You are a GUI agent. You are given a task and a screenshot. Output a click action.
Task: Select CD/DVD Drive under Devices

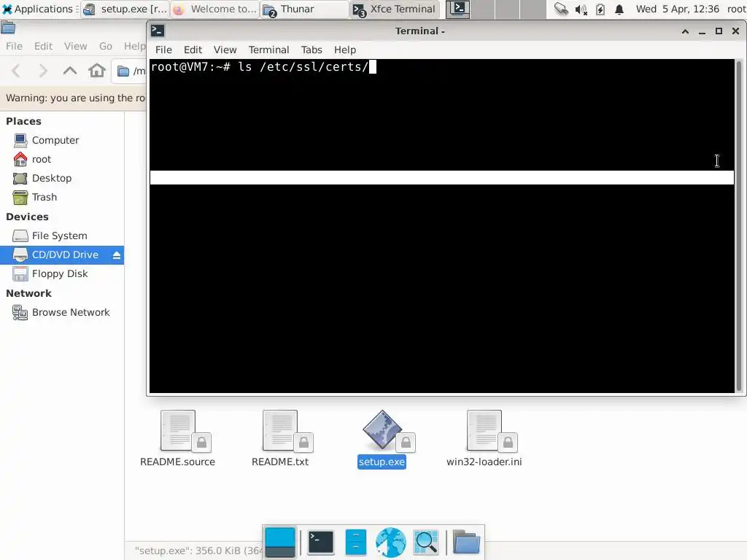tap(62, 254)
